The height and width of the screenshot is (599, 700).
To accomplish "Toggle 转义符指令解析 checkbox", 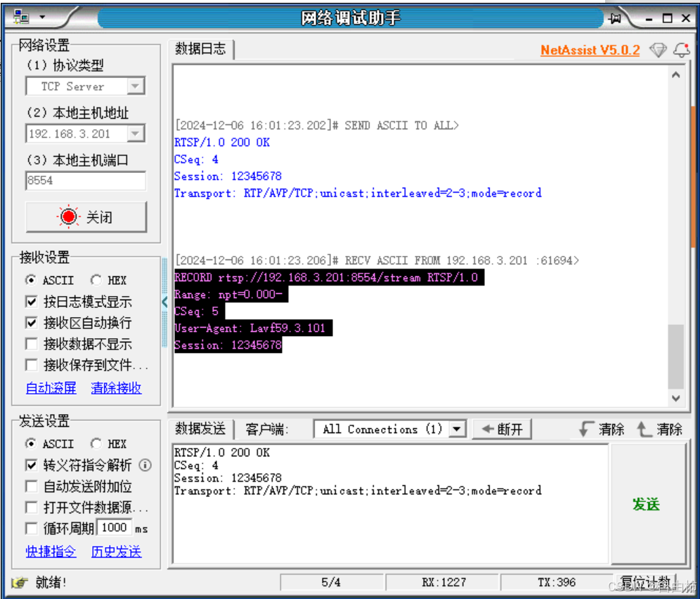I will (31, 465).
